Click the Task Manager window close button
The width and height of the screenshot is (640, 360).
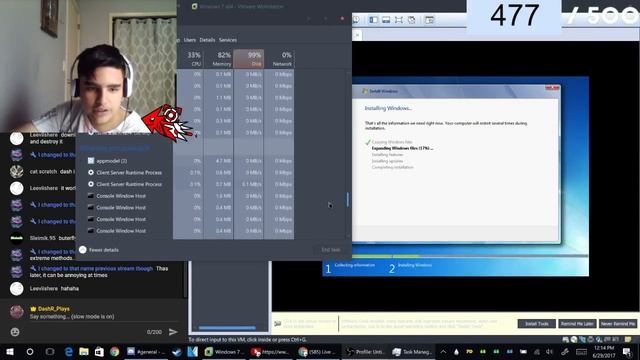(342, 19)
